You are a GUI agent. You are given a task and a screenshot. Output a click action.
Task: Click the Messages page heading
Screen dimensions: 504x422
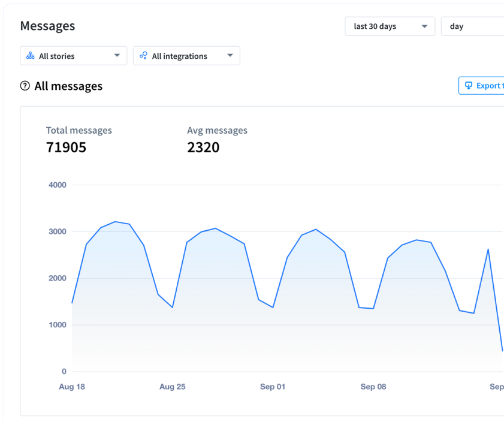47,26
